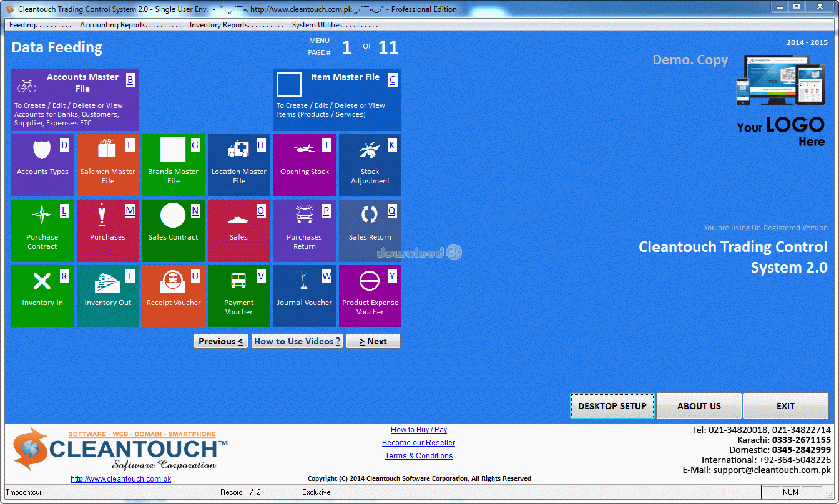Click the EXIT button

click(x=785, y=406)
